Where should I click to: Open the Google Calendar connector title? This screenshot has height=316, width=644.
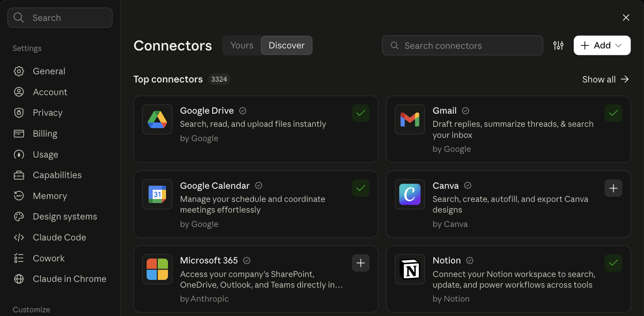pos(215,186)
